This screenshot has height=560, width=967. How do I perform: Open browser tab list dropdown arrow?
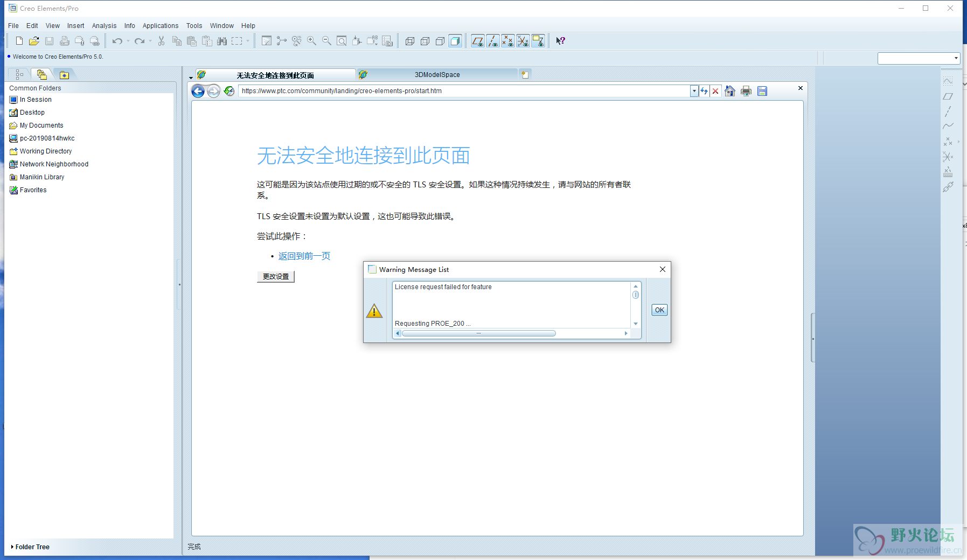coord(191,78)
